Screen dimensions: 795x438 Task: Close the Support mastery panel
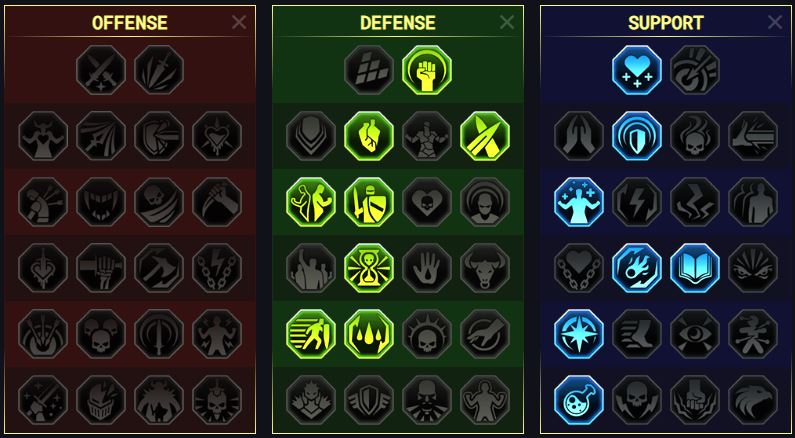click(x=775, y=22)
